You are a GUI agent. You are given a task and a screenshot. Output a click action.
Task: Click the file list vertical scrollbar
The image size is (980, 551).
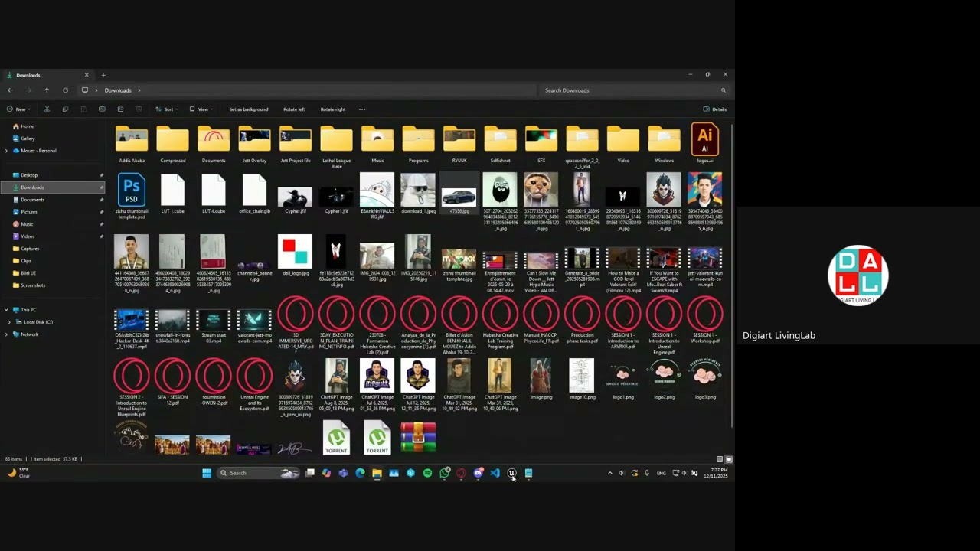tap(732, 275)
